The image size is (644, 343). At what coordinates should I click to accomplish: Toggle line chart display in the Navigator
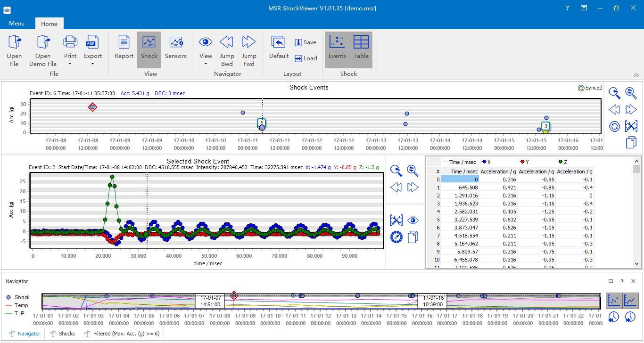(x=630, y=300)
